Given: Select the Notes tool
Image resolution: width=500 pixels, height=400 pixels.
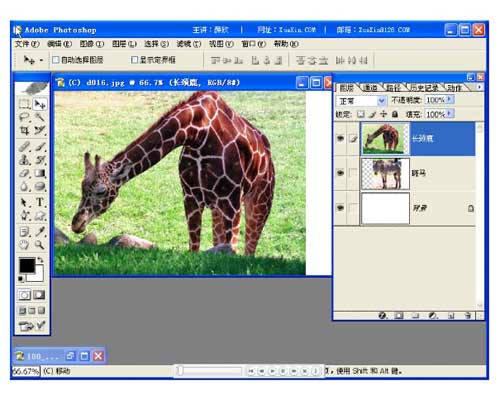Looking at the screenshot, I should (25, 231).
